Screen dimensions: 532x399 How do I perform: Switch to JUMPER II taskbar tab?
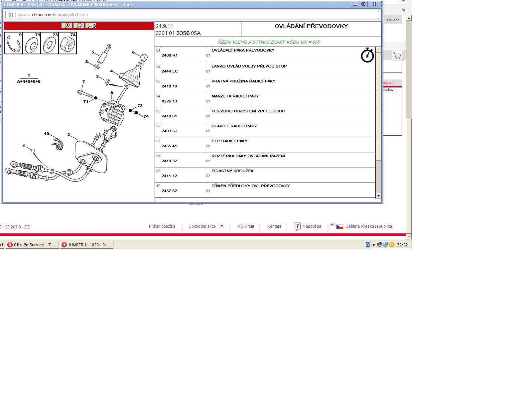click(86, 245)
